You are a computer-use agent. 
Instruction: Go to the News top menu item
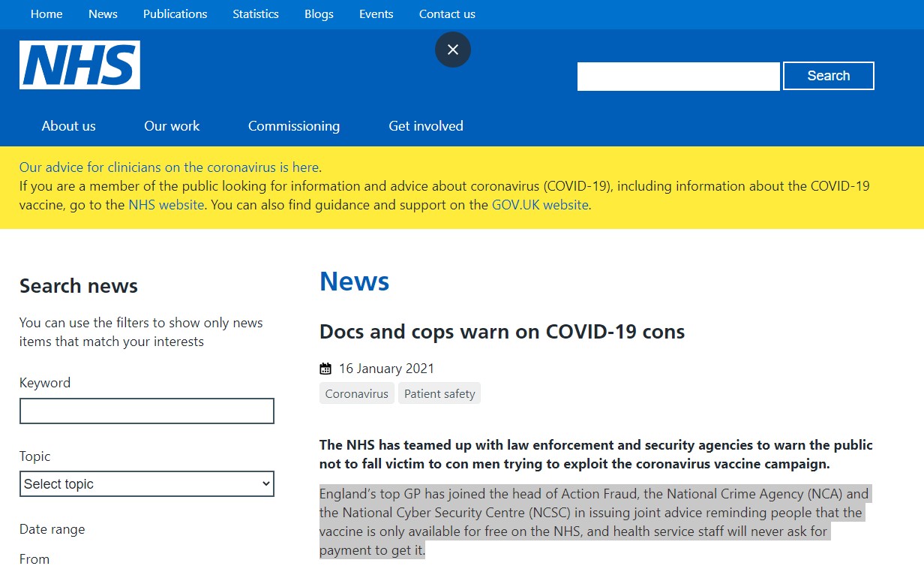103,14
